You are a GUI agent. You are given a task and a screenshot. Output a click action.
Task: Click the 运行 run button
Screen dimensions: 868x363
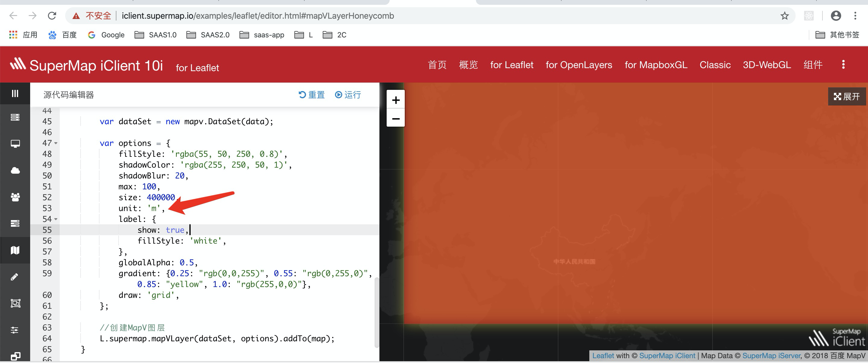[x=348, y=95]
